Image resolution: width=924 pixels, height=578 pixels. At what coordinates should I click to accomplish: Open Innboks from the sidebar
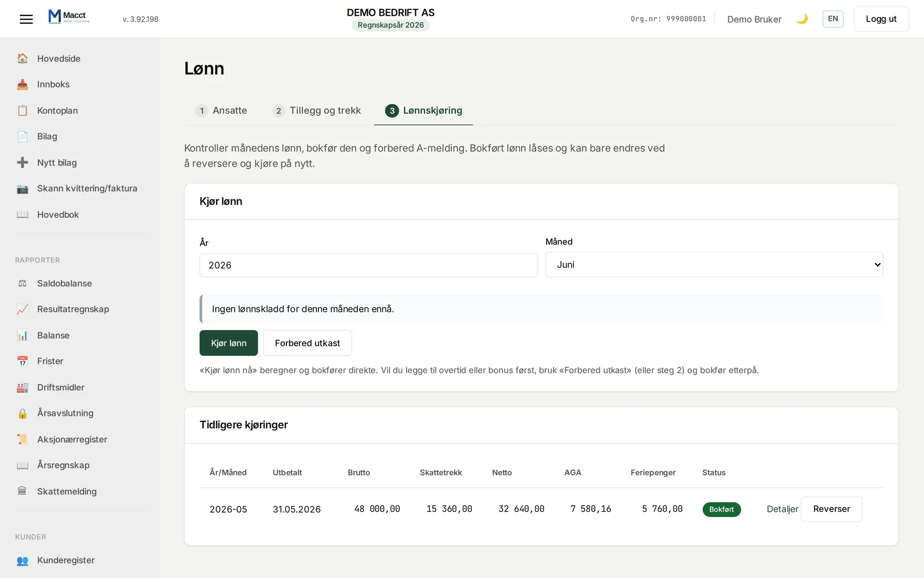(53, 84)
